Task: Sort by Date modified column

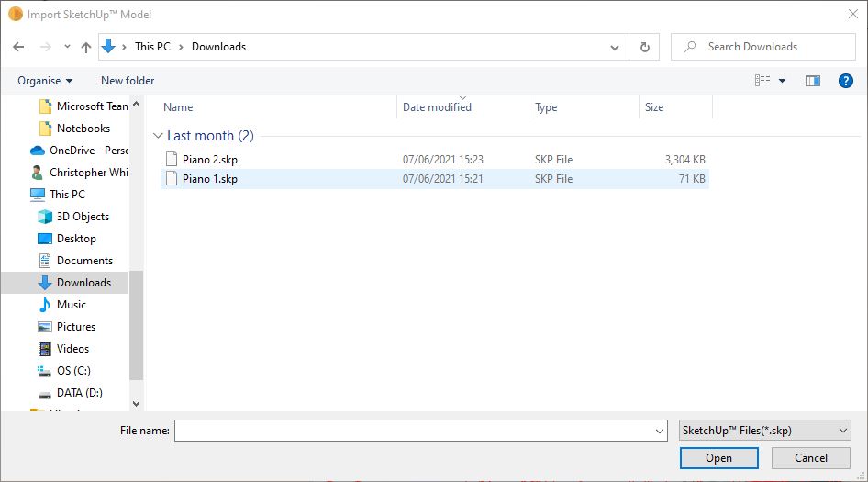Action: coord(437,107)
